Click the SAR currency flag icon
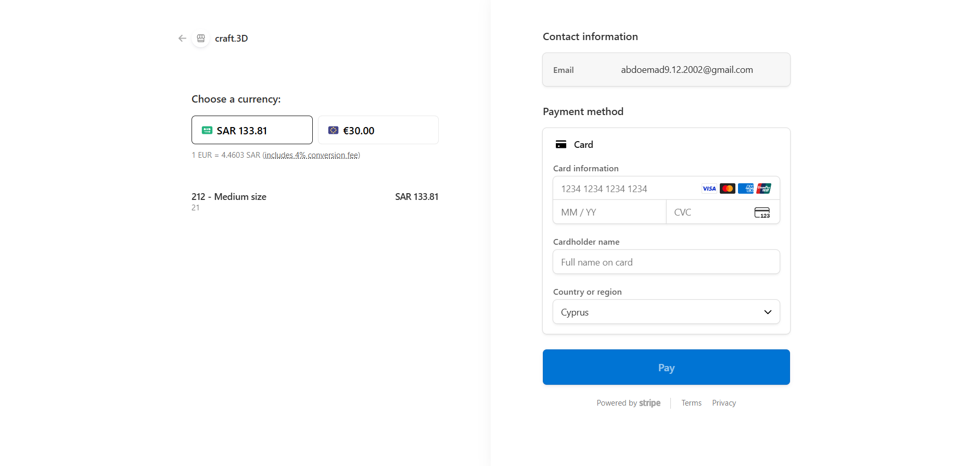This screenshot has height=466, width=980. 207,130
